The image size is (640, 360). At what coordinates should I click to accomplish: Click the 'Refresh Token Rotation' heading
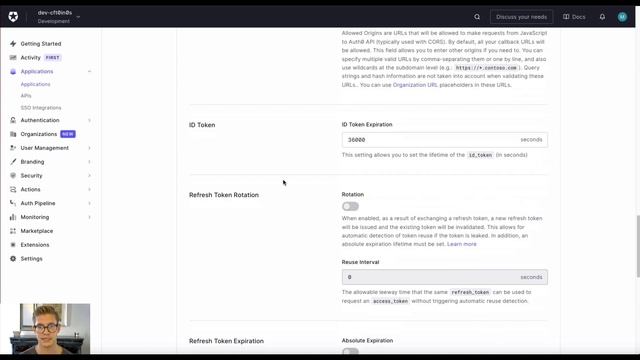pos(224,195)
